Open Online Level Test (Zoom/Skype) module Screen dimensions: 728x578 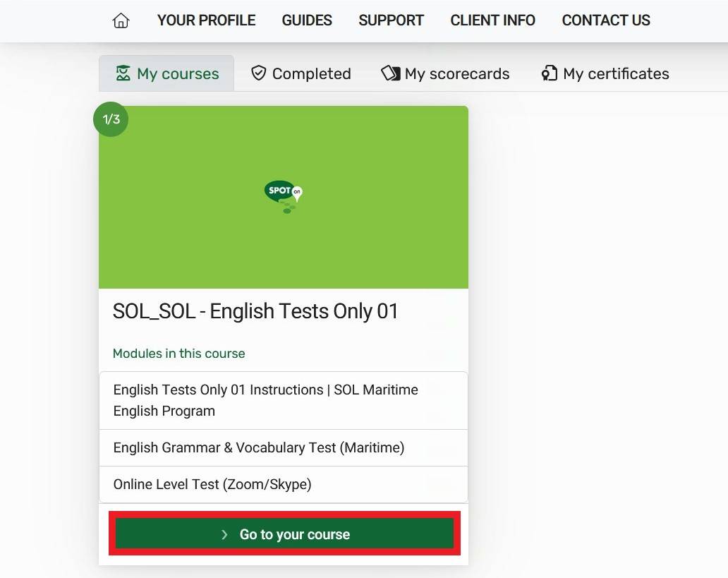(283, 485)
